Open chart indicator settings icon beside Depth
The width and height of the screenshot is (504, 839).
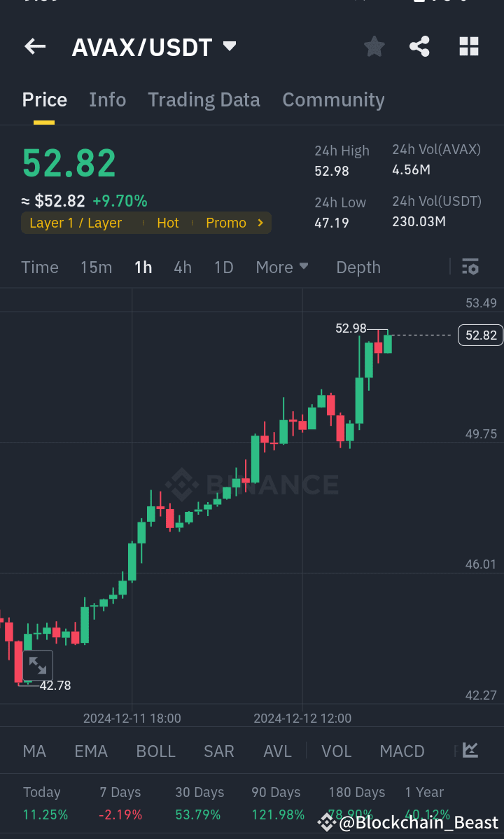(x=470, y=267)
